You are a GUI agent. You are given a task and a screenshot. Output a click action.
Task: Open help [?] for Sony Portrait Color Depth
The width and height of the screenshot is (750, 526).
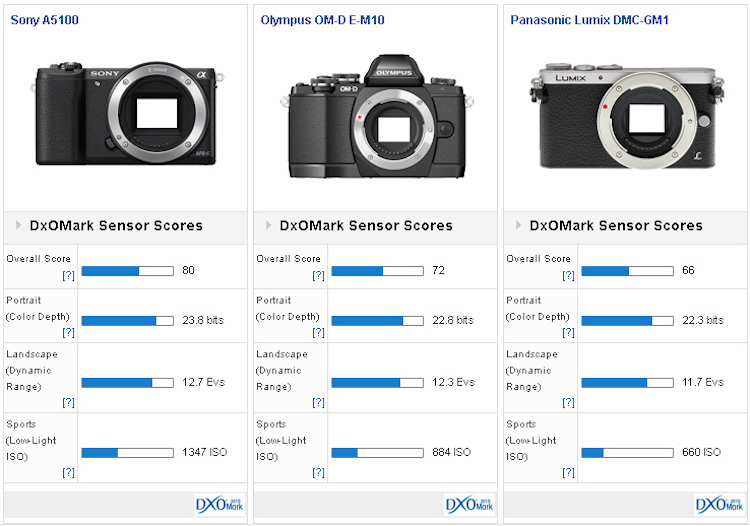[x=68, y=332]
